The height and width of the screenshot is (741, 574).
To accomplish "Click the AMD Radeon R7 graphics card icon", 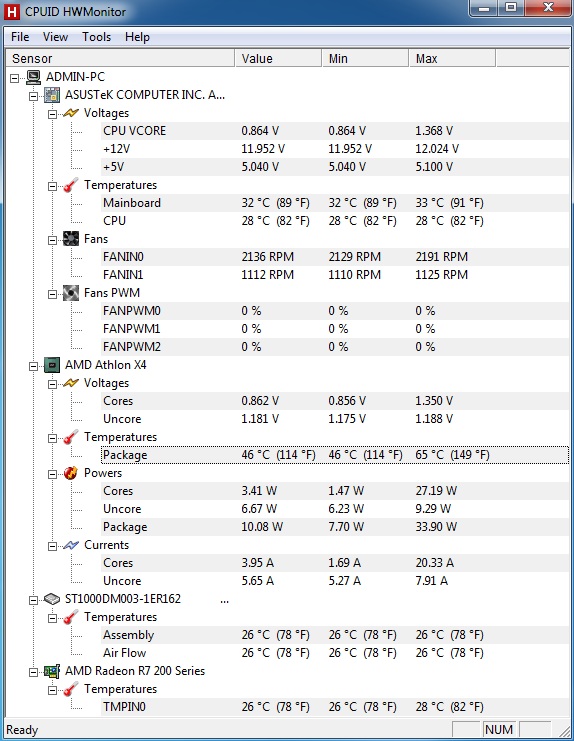I will coord(52,671).
